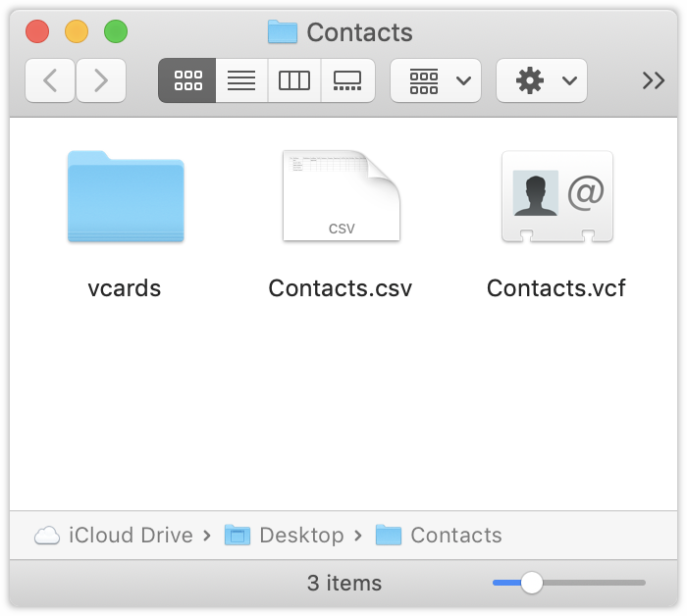Image resolution: width=687 pixels, height=616 pixels.
Task: Click the 3 items status text
Action: click(x=344, y=584)
